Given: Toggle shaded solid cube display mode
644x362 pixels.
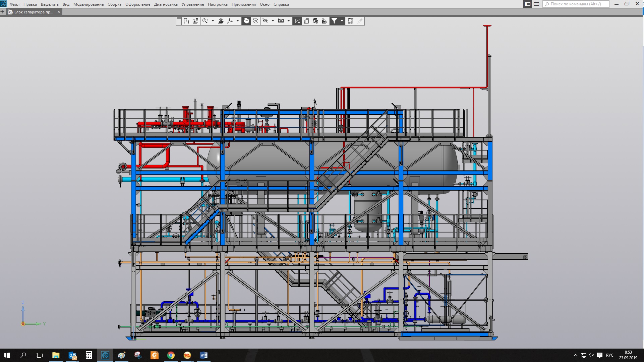Looking at the screenshot, I should pos(246,21).
